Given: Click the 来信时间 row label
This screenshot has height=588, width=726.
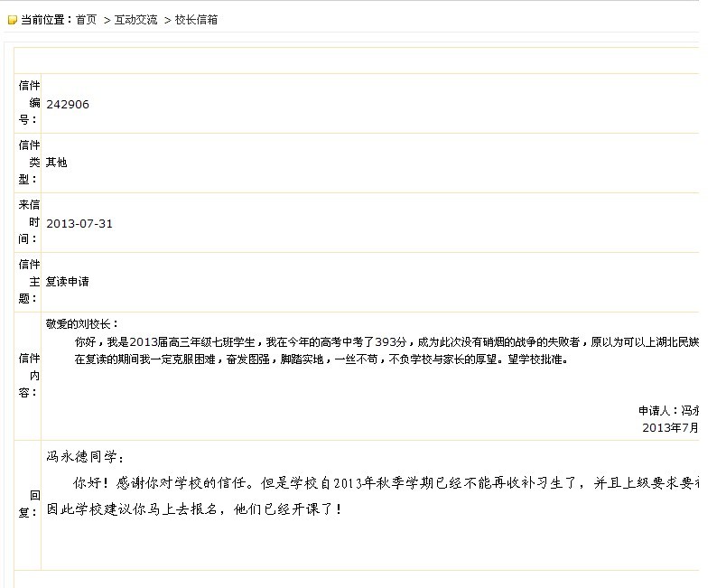Looking at the screenshot, I should [x=29, y=222].
